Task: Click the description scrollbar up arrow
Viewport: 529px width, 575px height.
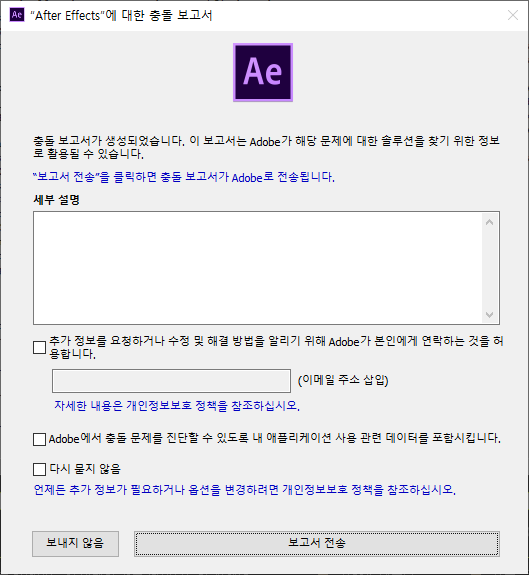Action: 489,222
